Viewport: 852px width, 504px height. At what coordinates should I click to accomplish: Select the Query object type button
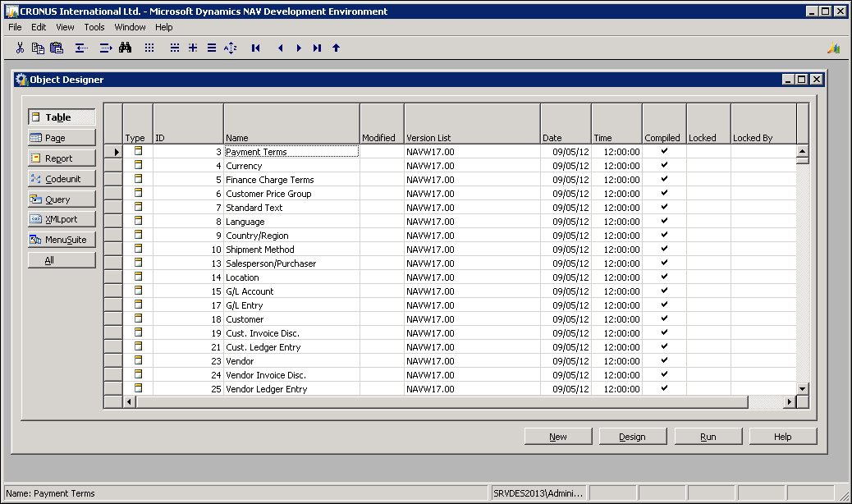(62, 199)
